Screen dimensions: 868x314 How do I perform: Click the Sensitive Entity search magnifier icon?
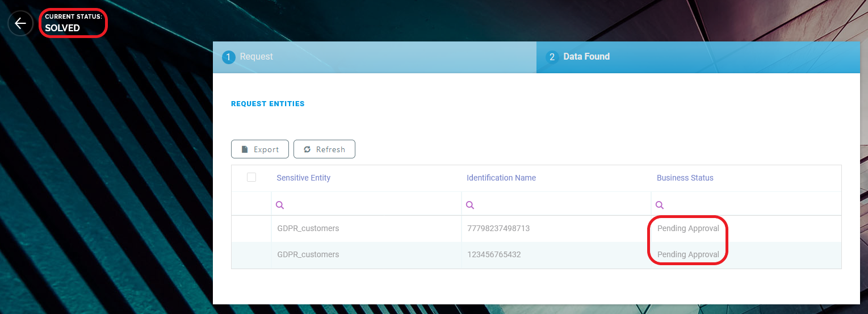pyautogui.click(x=279, y=205)
